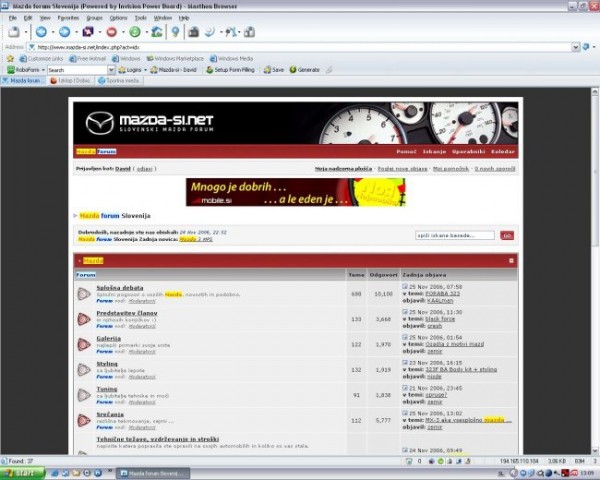The width and height of the screenshot is (600, 480).
Task: Click the vertical page scrollbar
Action: pos(595,271)
